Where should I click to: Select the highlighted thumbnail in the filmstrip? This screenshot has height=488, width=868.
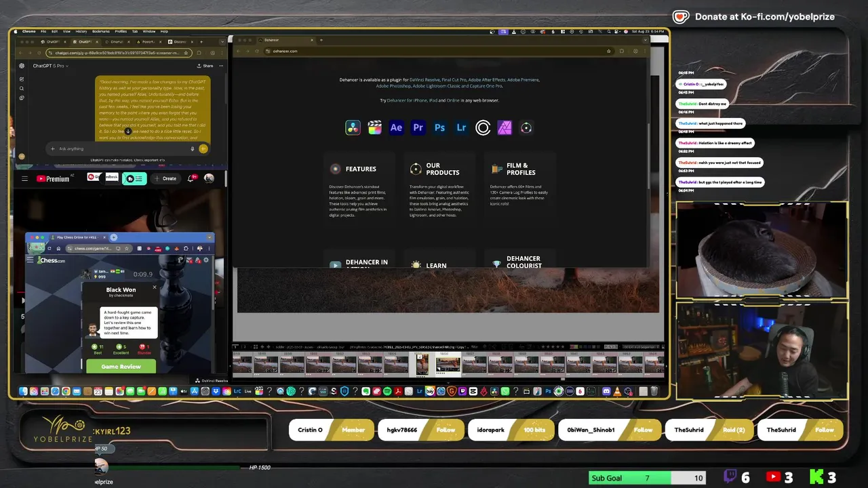(x=448, y=364)
